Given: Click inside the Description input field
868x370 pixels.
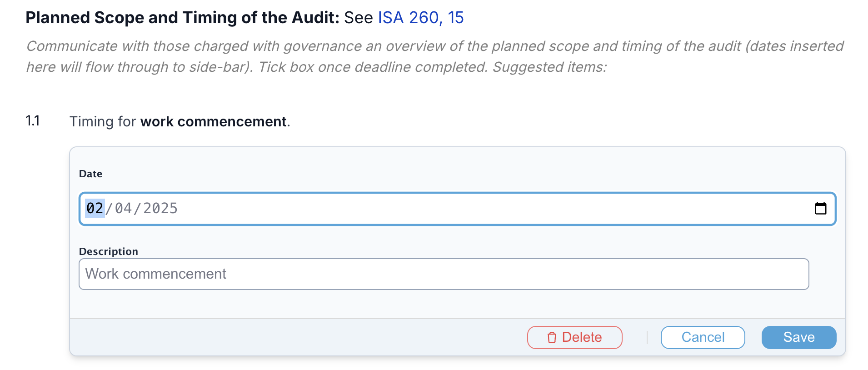Looking at the screenshot, I should pos(444,274).
